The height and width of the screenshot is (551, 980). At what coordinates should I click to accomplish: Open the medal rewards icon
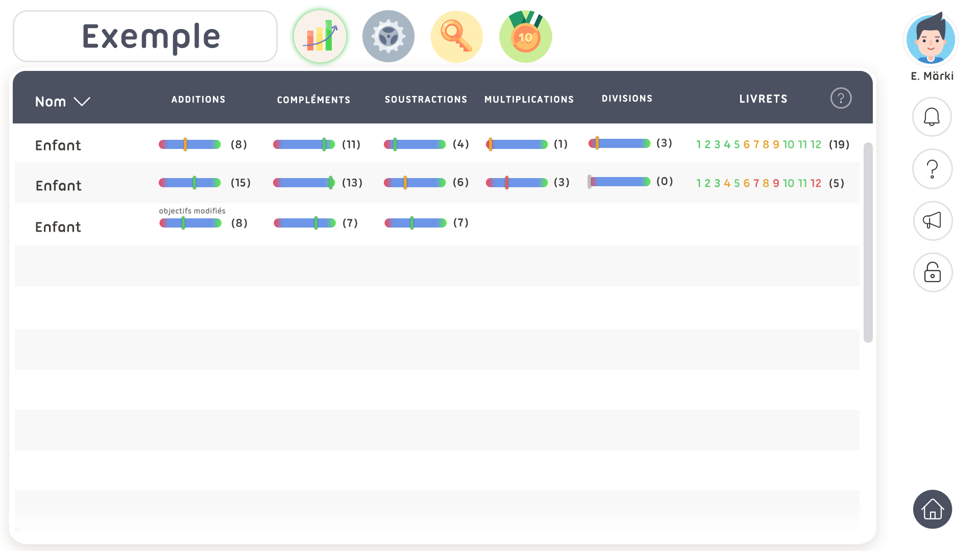click(525, 37)
